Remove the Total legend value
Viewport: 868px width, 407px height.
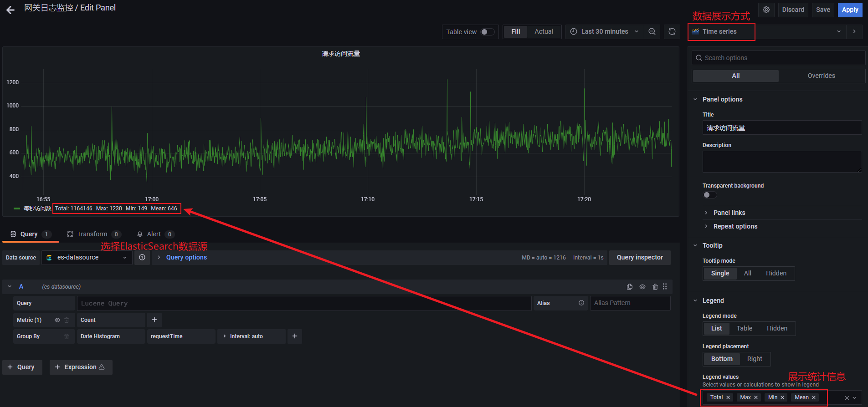point(728,397)
